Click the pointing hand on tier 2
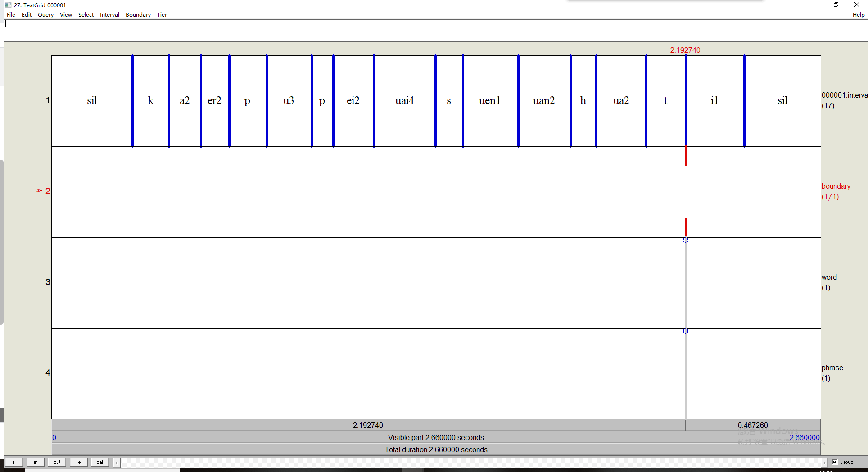The height and width of the screenshot is (472, 868). pyautogui.click(x=39, y=191)
